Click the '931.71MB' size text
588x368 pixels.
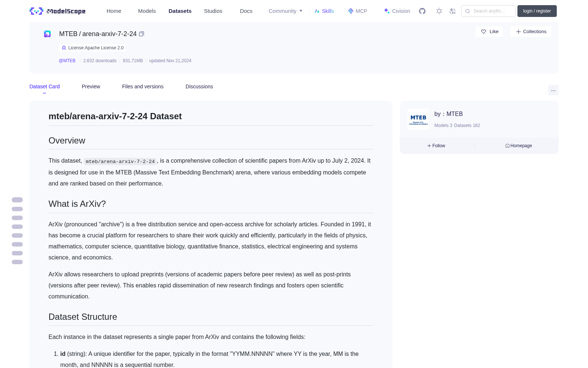[x=133, y=61]
